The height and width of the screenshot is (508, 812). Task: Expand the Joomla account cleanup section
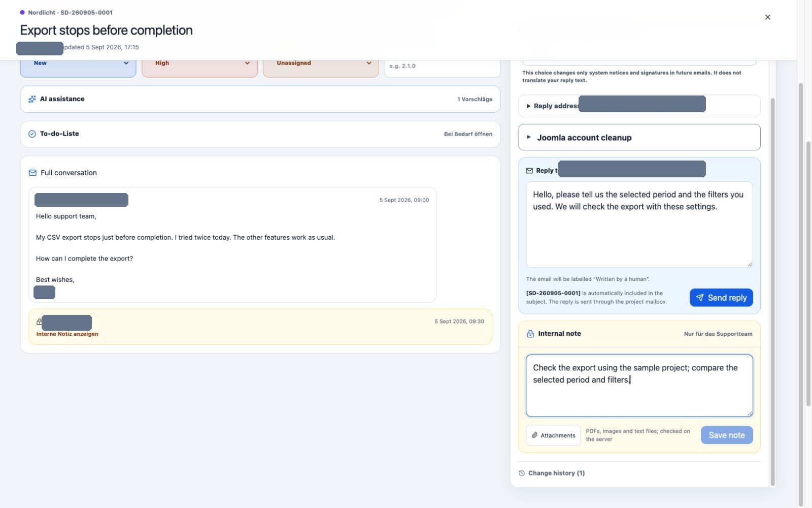[x=639, y=137]
